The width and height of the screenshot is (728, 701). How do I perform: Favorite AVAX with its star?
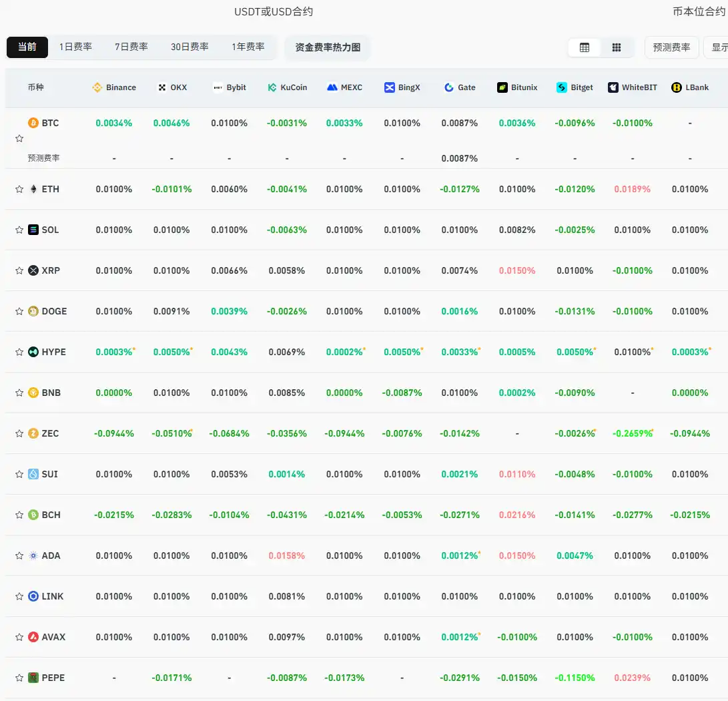[19, 637]
